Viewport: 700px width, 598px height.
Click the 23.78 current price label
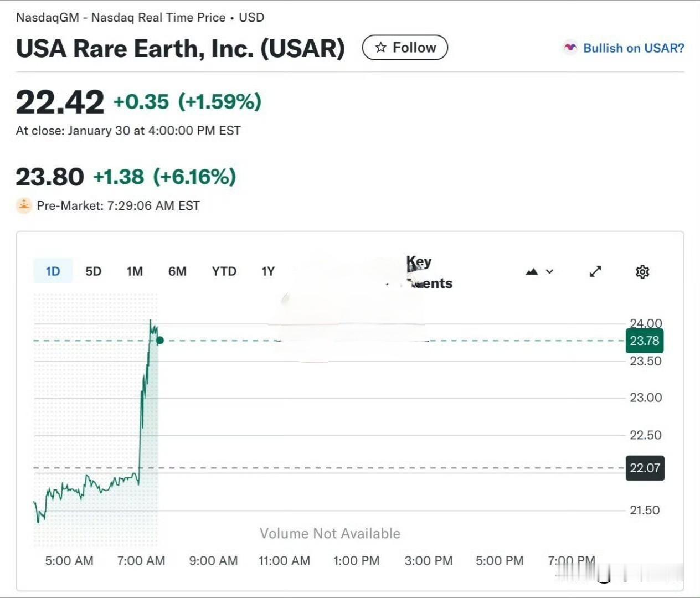click(645, 341)
